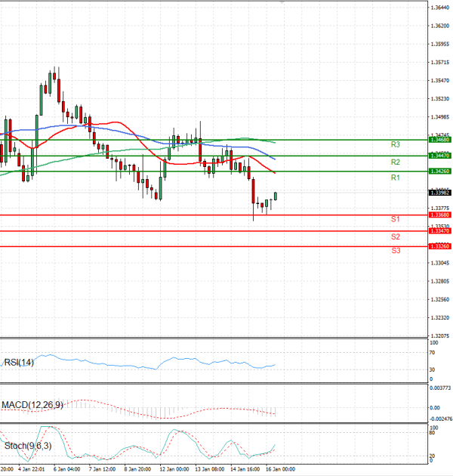Select the MACD(12,26,9) indicator label

click(x=32, y=406)
